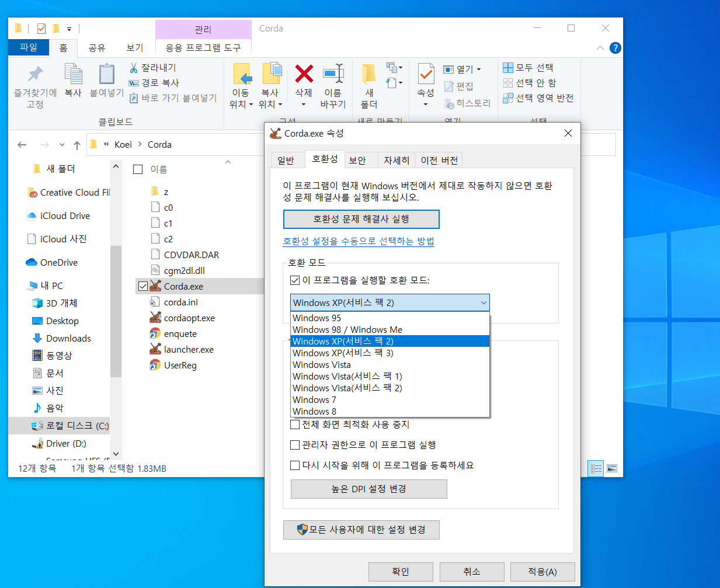Click the 히스토리 icon in ribbon
720x588 pixels.
coord(449,103)
